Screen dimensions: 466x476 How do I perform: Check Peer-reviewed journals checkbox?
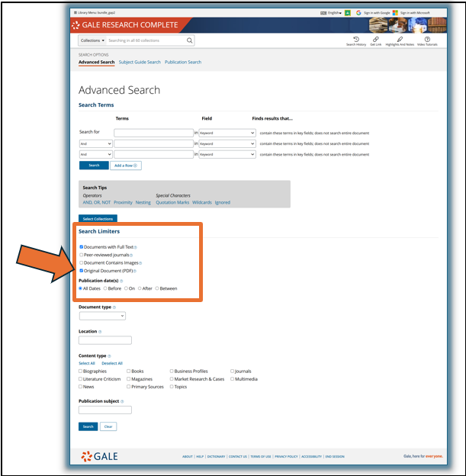point(81,255)
